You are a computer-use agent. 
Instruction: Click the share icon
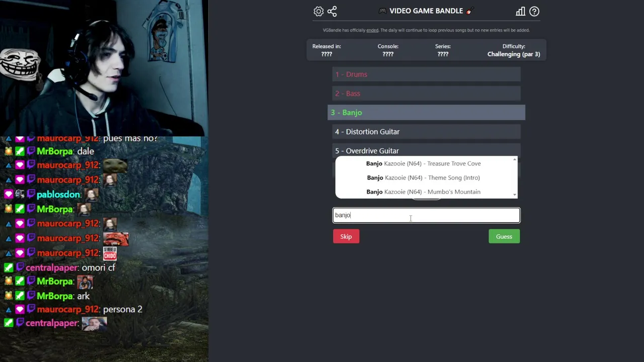pyautogui.click(x=332, y=11)
